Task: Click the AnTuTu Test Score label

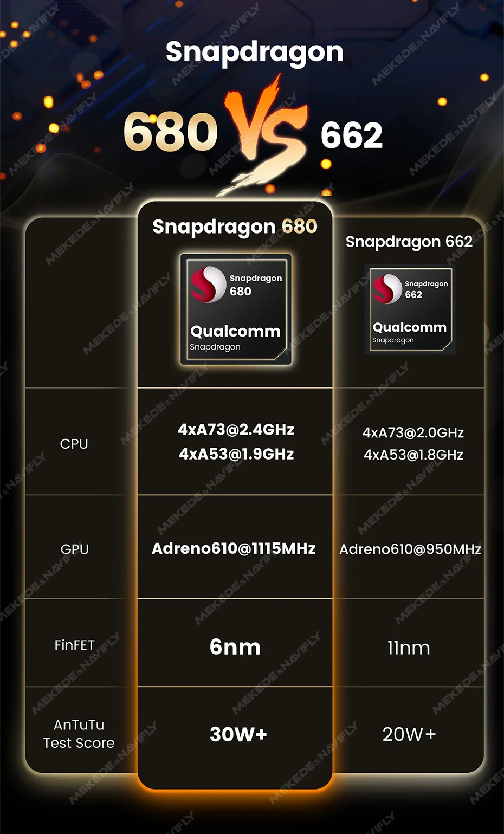Action: (79, 734)
